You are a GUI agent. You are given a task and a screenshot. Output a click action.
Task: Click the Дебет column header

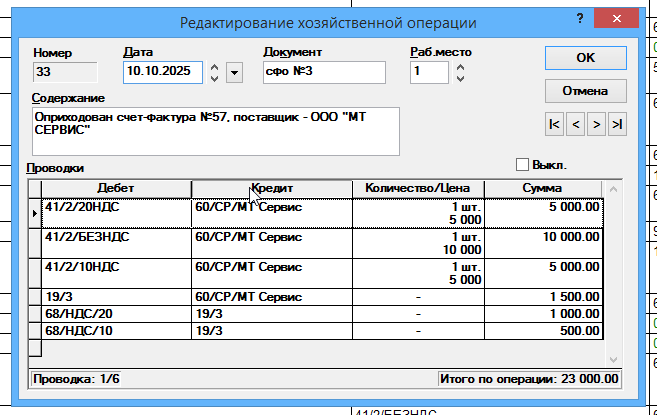point(116,188)
